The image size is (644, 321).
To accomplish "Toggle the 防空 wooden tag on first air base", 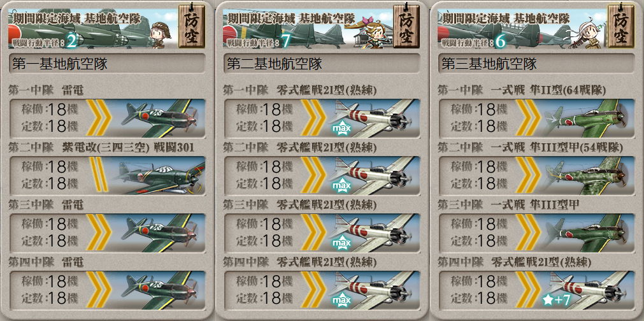I will (x=190, y=26).
